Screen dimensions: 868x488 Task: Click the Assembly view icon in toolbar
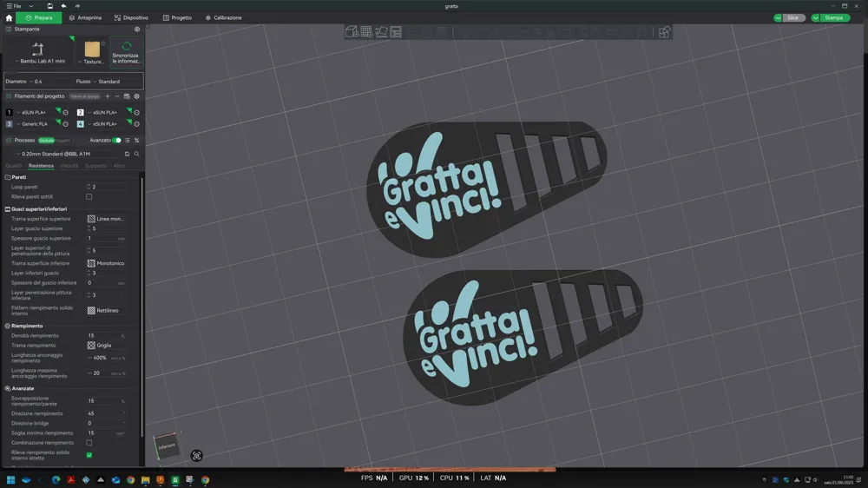(664, 31)
